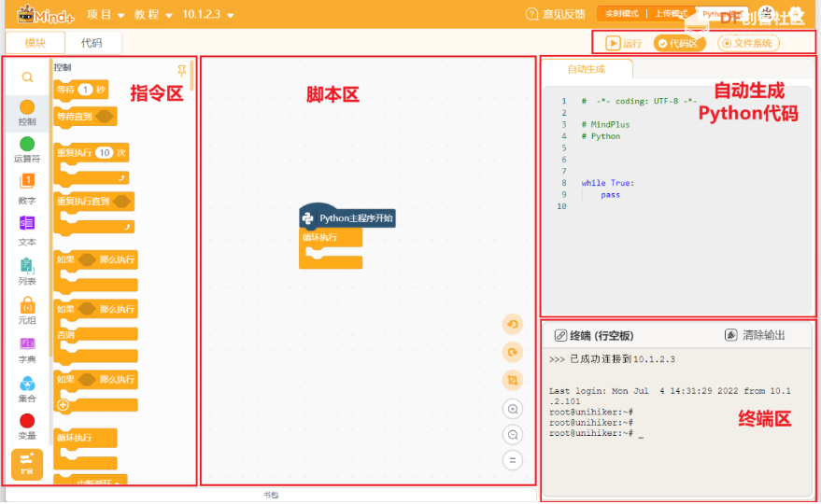
Task: Click the pin icon in the block palette
Action: coord(181,70)
